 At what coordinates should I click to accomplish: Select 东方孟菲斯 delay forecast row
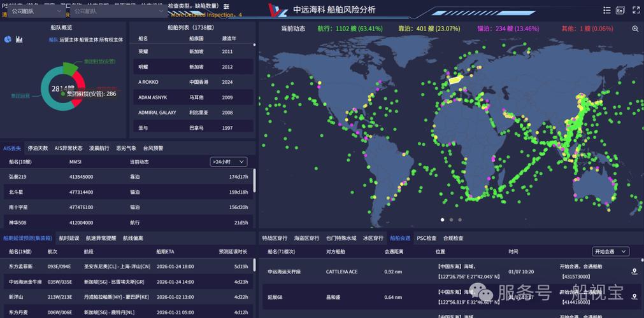[x=127, y=266]
